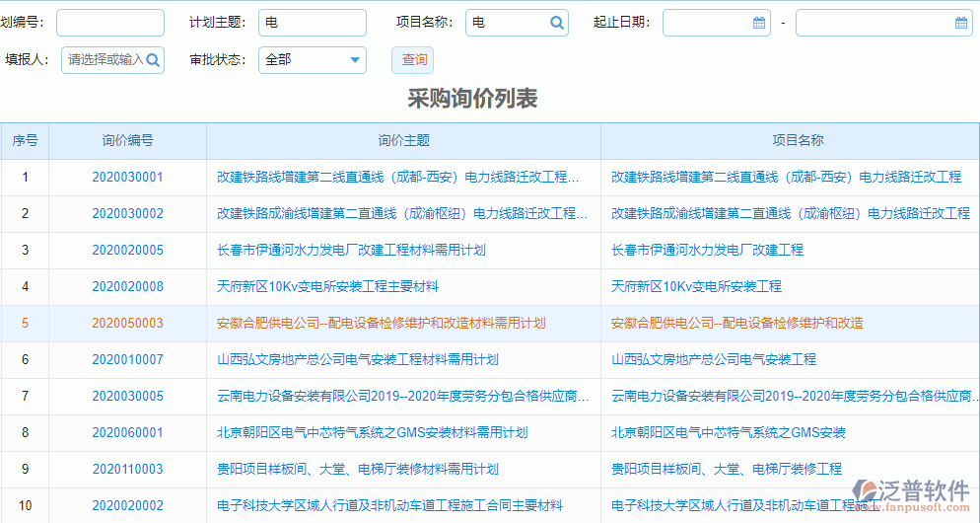
Task: Open 询价主题 电子科技大学区域人行道及非机动车道工程施工合同主要材料
Action: tap(390, 506)
